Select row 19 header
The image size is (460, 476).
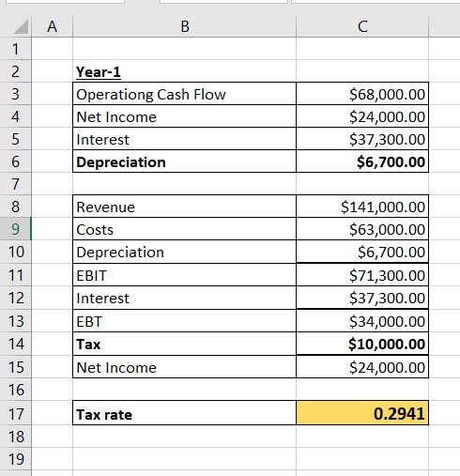pyautogui.click(x=15, y=459)
